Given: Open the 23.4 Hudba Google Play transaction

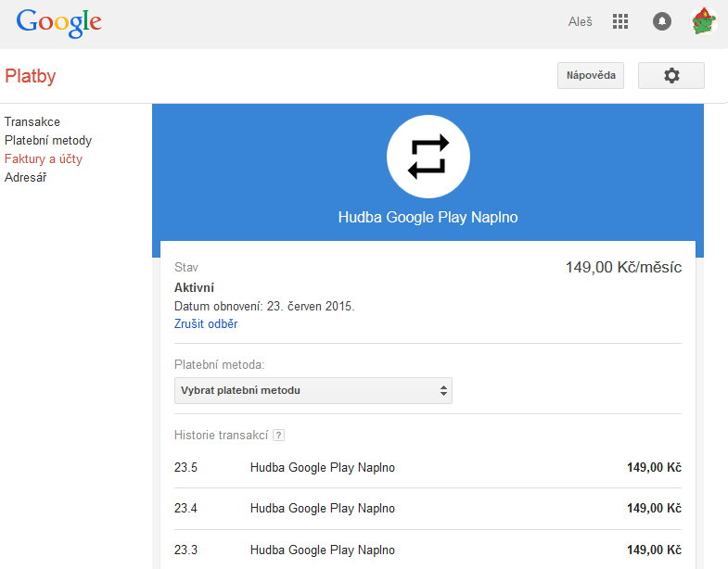Looking at the screenshot, I should [x=428, y=508].
